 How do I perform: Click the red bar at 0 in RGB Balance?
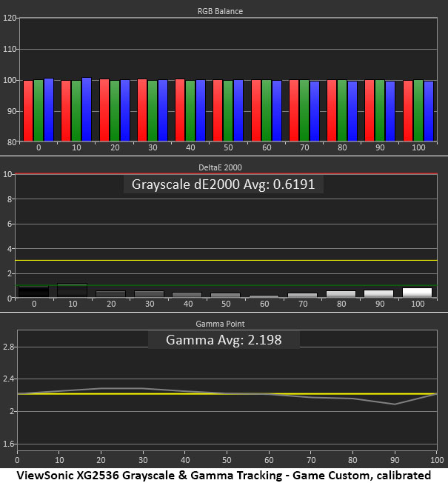(28, 110)
